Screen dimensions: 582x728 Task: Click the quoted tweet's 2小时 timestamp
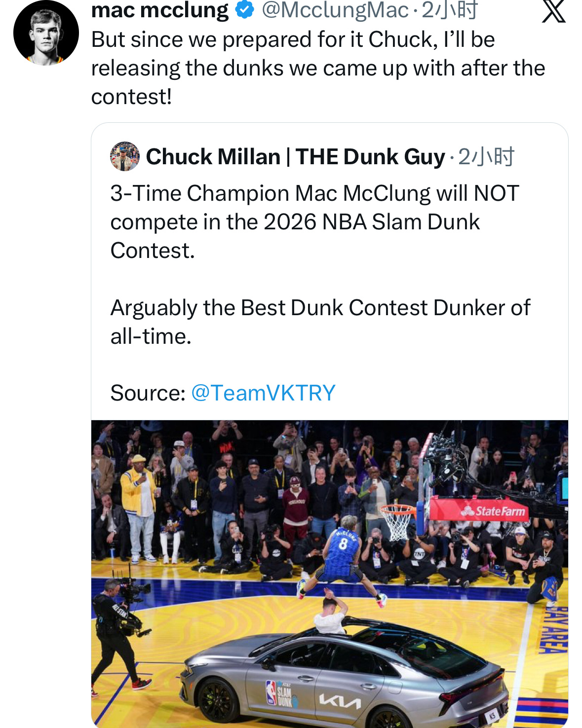point(486,157)
